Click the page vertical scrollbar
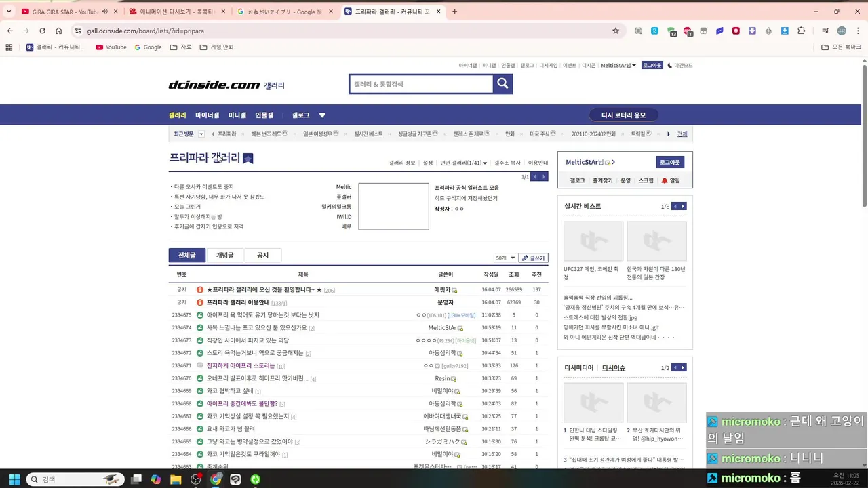This screenshot has width=868, height=488. [x=864, y=136]
